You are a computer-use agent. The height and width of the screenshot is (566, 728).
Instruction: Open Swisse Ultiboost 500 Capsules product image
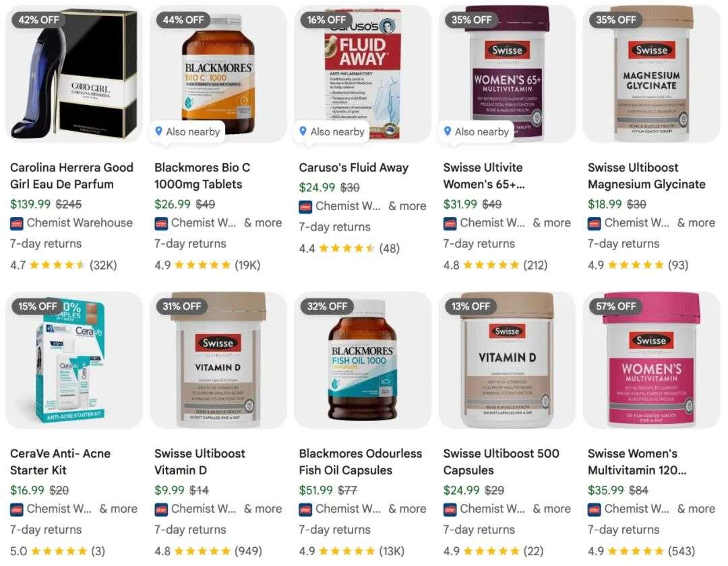(x=507, y=360)
